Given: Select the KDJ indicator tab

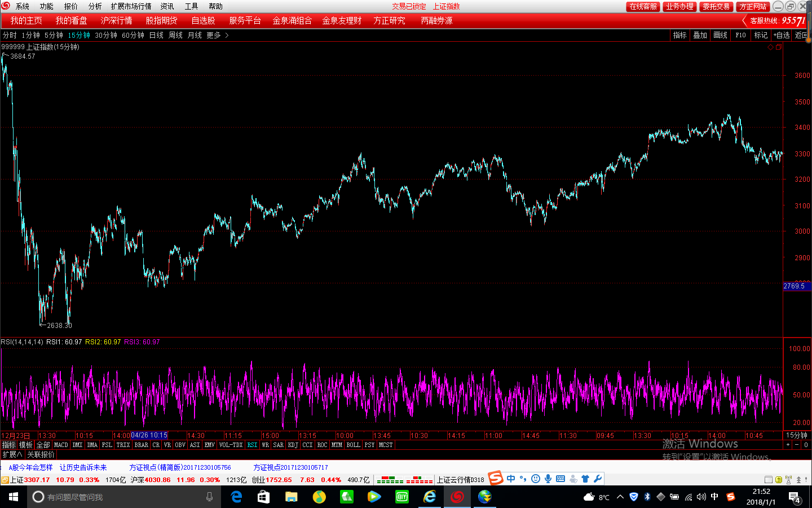Looking at the screenshot, I should click(x=293, y=445).
